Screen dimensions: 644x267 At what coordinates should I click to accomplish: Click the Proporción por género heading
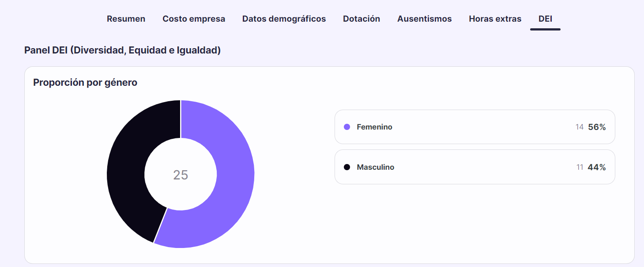(x=85, y=83)
